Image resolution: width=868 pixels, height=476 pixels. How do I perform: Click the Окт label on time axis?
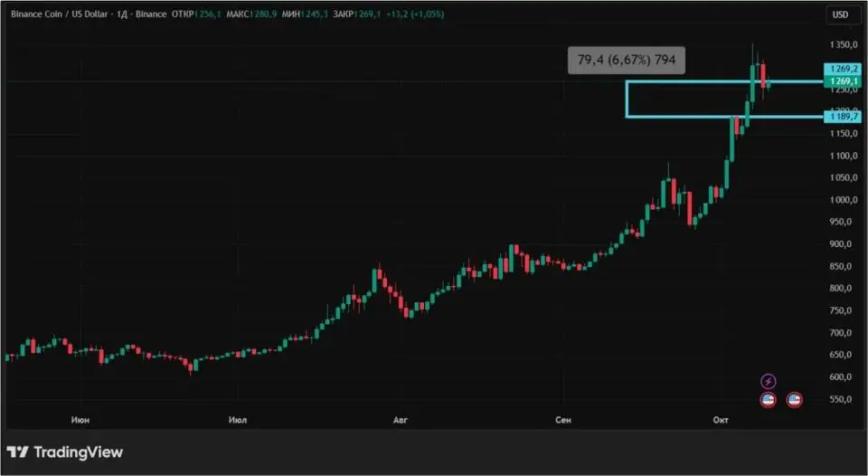point(721,420)
